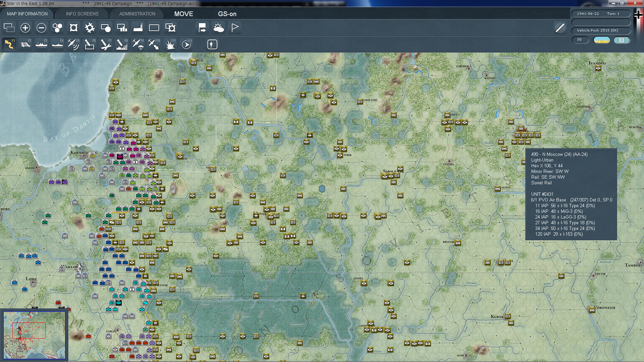Toggle the 0 indicator button
644x362 pixels.
pyautogui.click(x=622, y=40)
